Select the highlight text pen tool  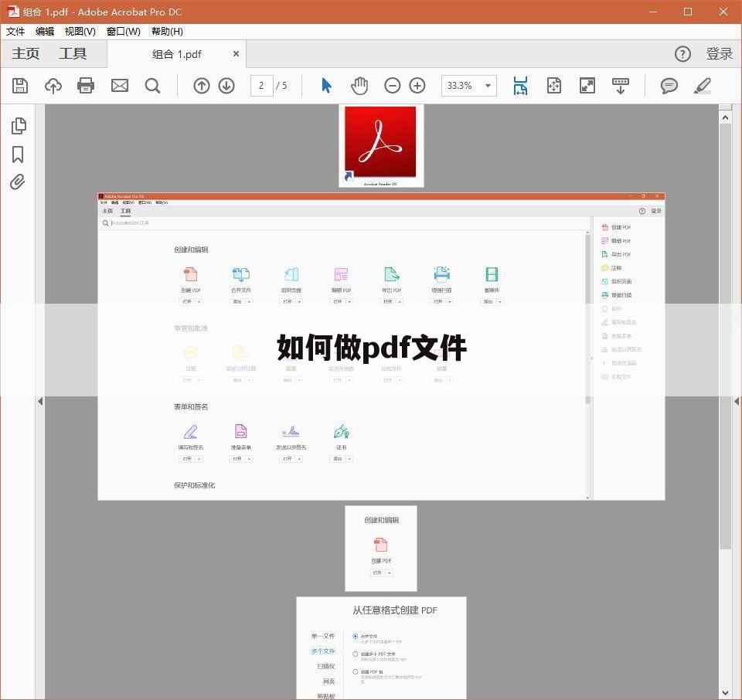(703, 86)
